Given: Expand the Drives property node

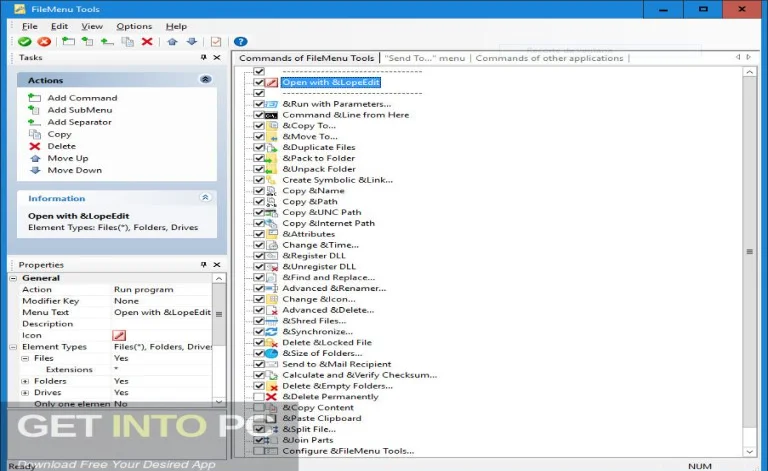Looking at the screenshot, I should tap(25, 393).
